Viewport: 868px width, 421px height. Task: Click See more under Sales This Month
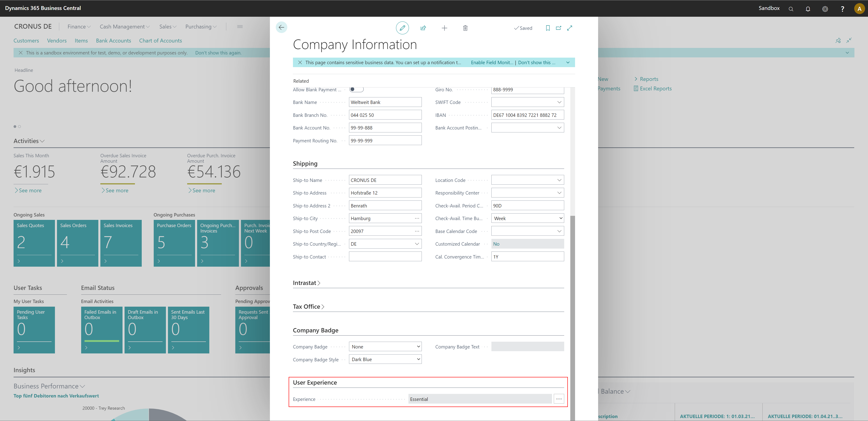coord(28,190)
